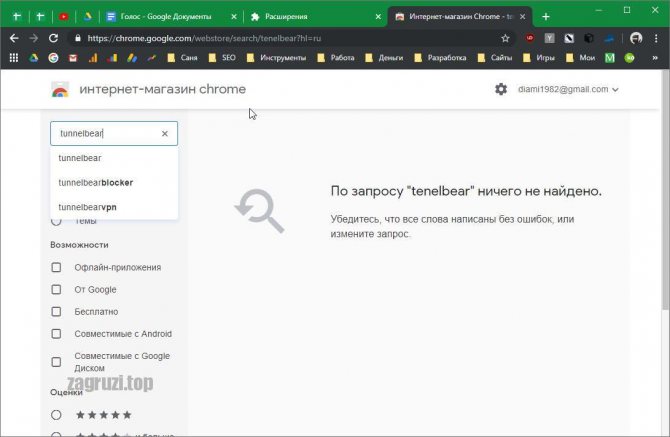Open the SEO bookmarks folder

(222, 58)
